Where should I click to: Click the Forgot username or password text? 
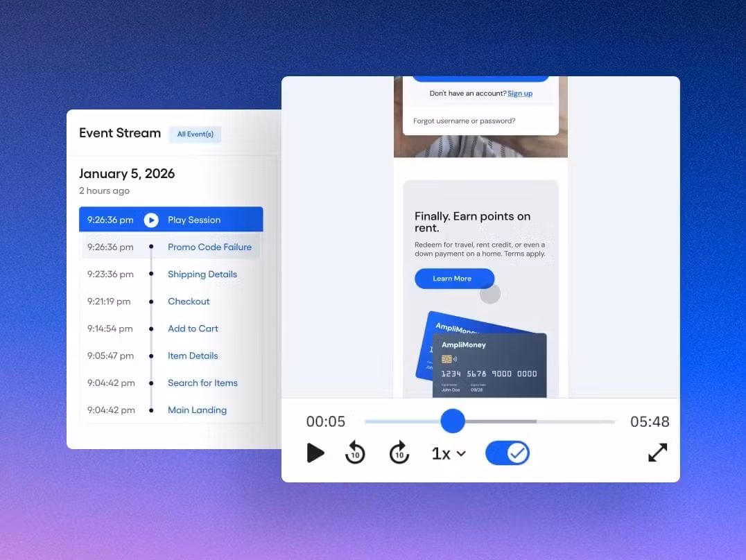click(464, 121)
